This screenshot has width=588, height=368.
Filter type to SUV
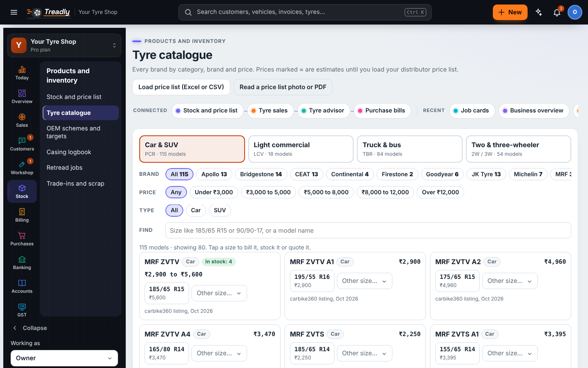pyautogui.click(x=220, y=210)
